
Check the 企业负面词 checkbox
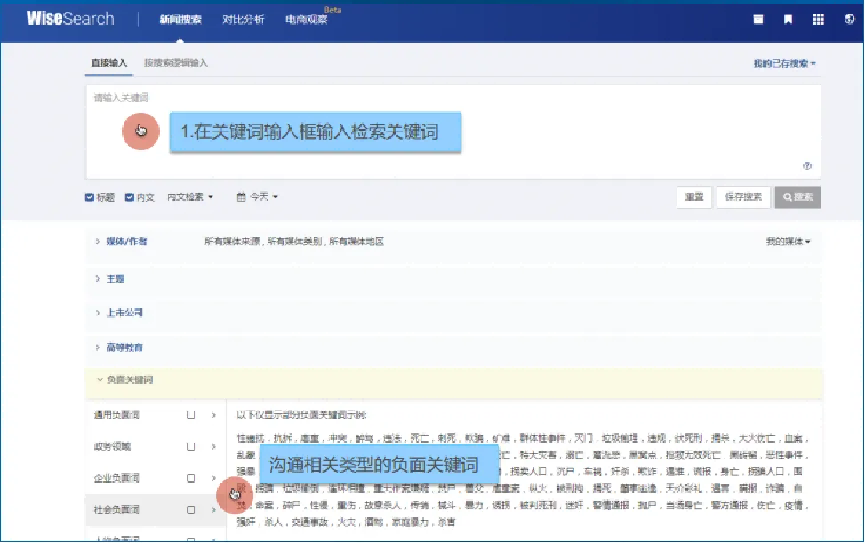(x=191, y=478)
